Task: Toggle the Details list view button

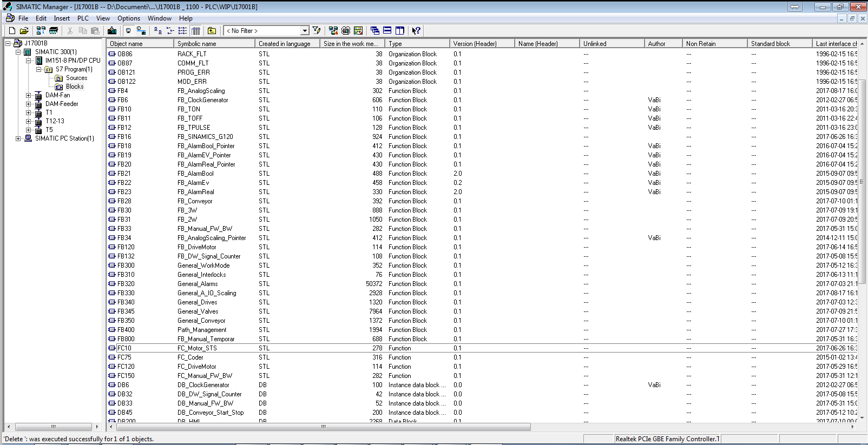Action: [196, 31]
